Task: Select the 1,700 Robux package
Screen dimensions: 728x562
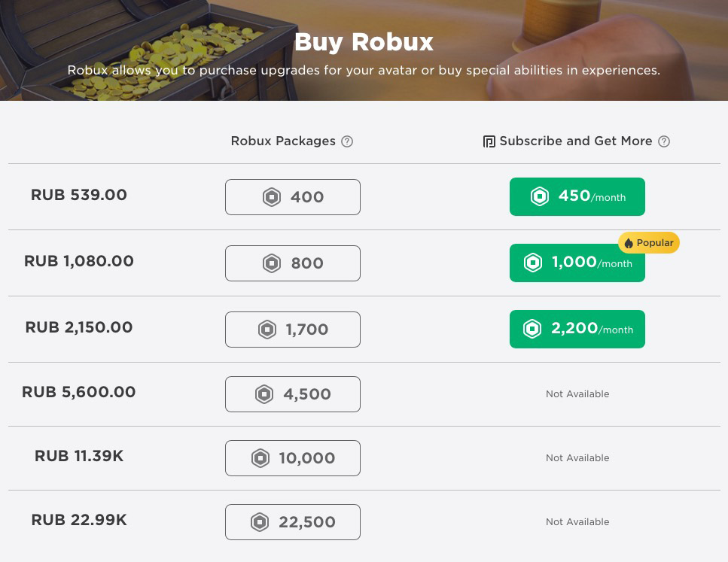Action: click(x=292, y=330)
